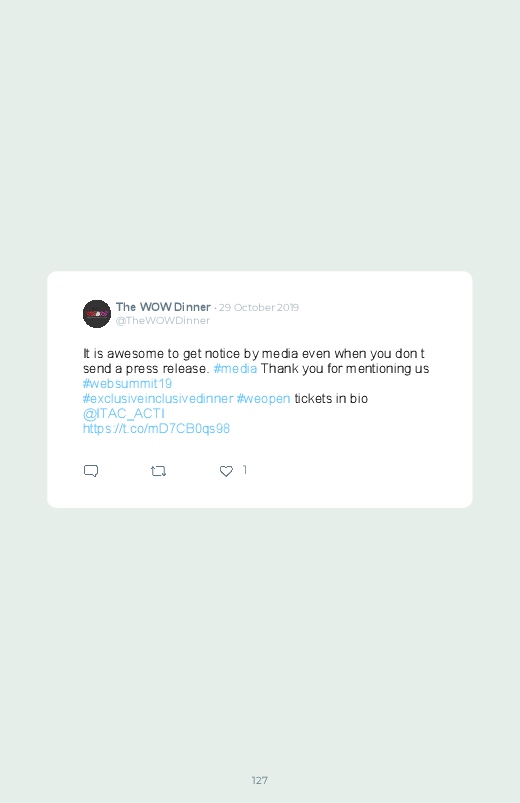Click 'Thank you for mentioning us' text
520x803 pixels.
tap(345, 369)
